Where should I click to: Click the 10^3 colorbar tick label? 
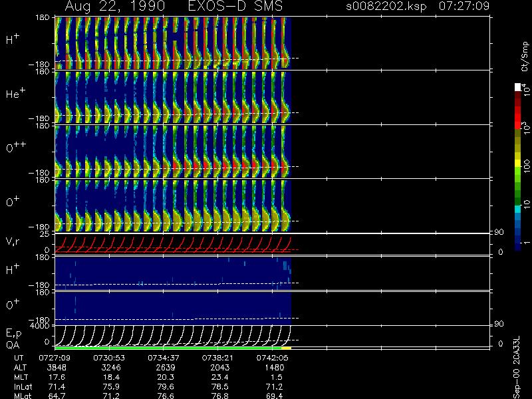(x=525, y=129)
